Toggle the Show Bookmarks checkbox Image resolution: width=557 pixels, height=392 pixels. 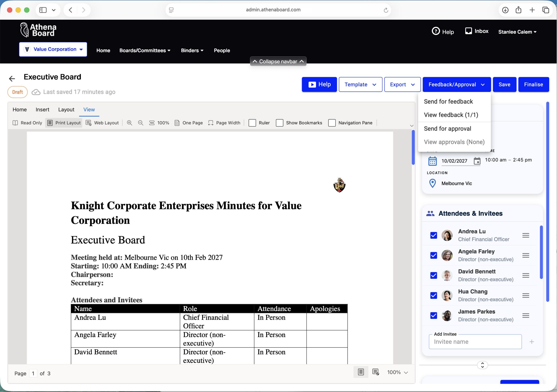[x=279, y=123]
